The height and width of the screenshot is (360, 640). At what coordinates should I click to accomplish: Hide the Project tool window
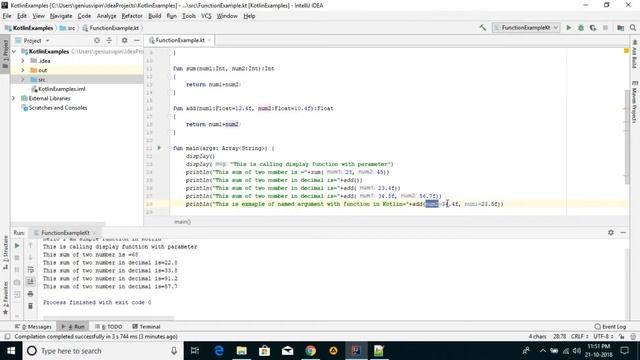point(137,40)
